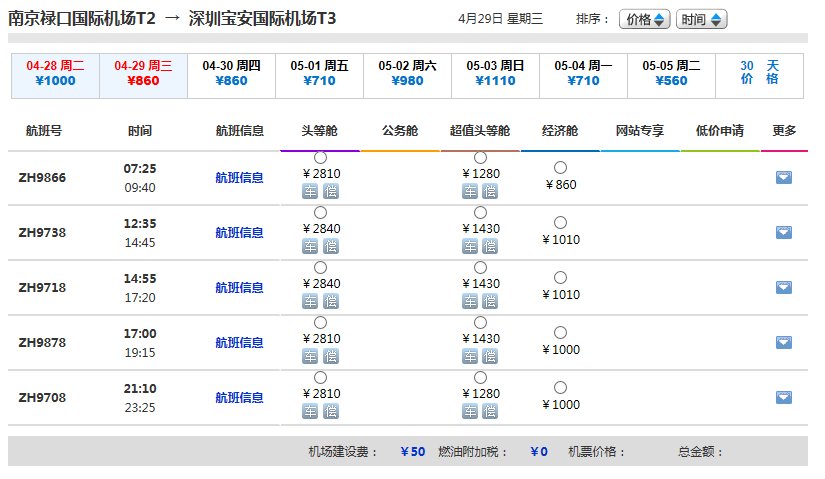Switch to the 05-01 周五 date tab

point(319,76)
